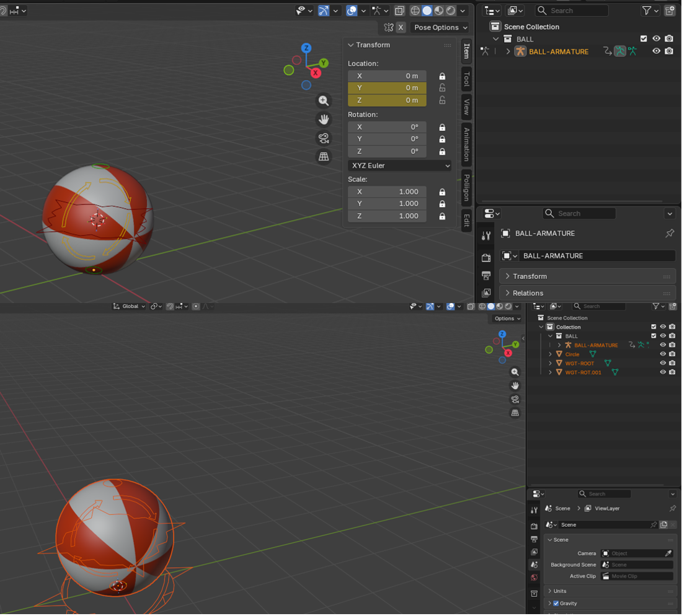Click the Movie Clip icon in Active Clip
682x616 pixels.
tap(606, 576)
